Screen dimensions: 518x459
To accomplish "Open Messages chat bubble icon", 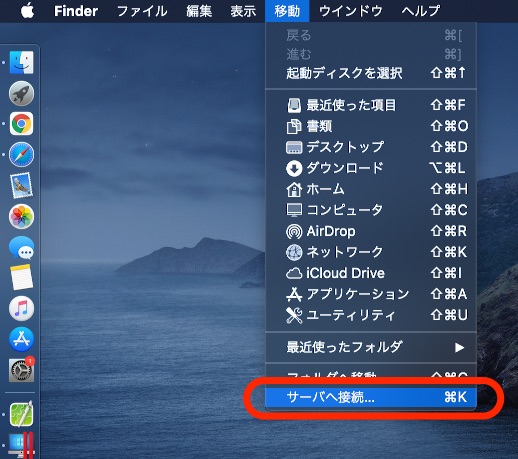I will [x=21, y=248].
